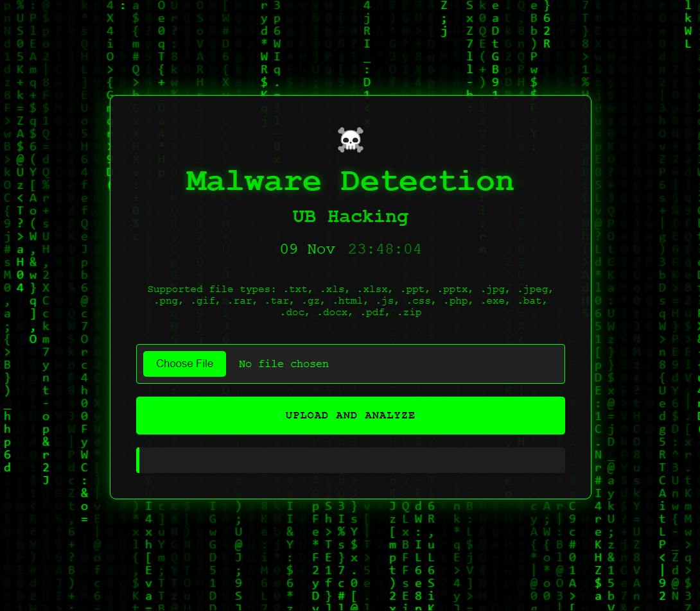Click the "No file chosen" label

(x=283, y=364)
